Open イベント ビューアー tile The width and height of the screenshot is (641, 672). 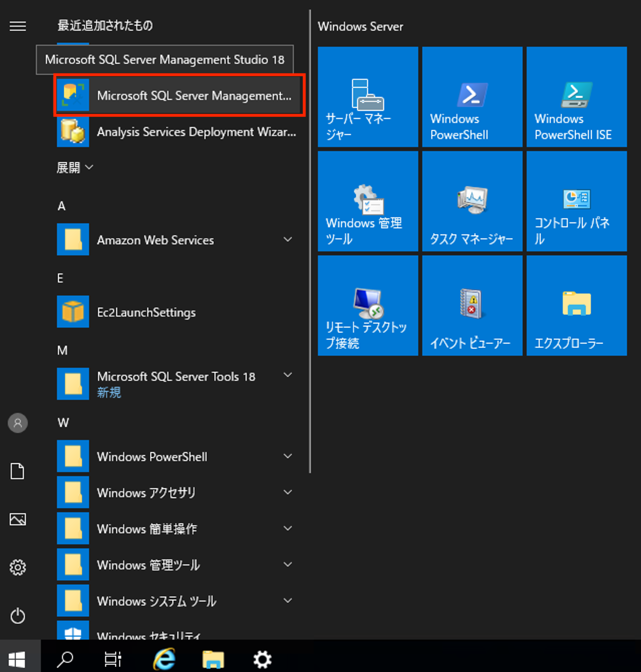[472, 305]
